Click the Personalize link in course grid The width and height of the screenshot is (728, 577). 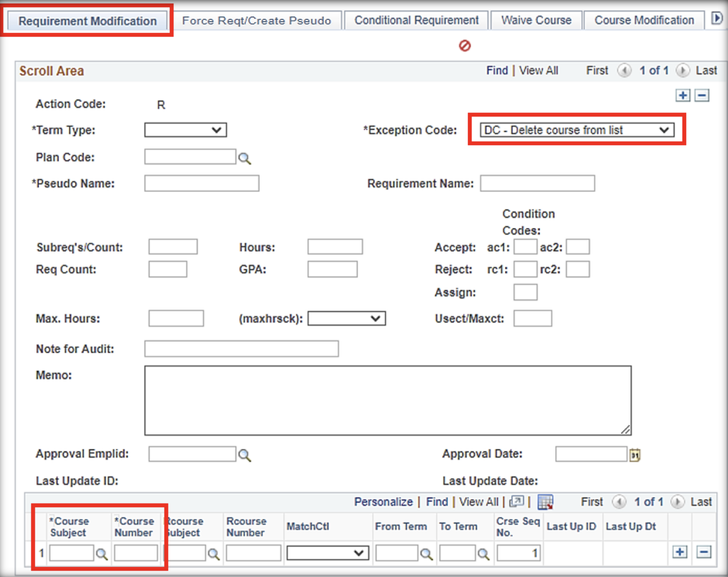click(x=383, y=502)
